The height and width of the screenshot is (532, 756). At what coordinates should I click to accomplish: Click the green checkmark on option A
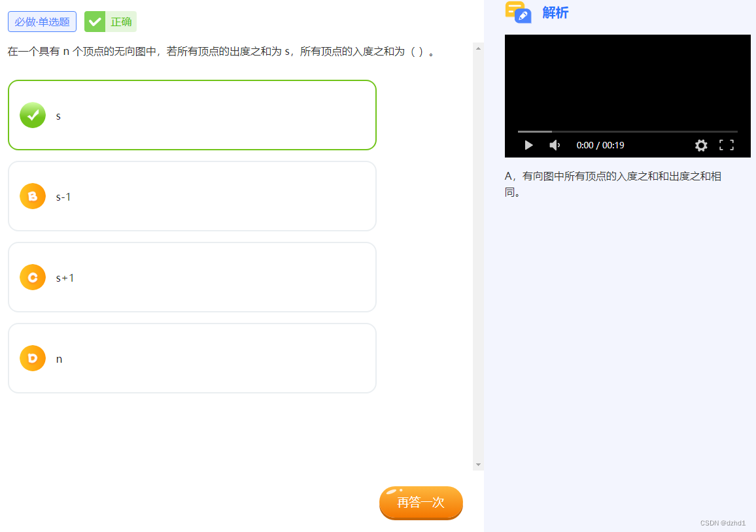(x=33, y=115)
